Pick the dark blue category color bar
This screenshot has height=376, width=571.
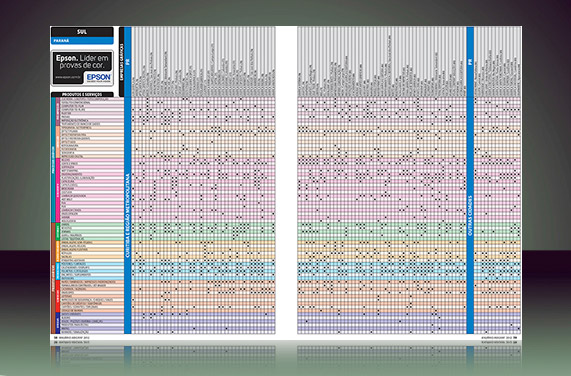(x=58, y=323)
